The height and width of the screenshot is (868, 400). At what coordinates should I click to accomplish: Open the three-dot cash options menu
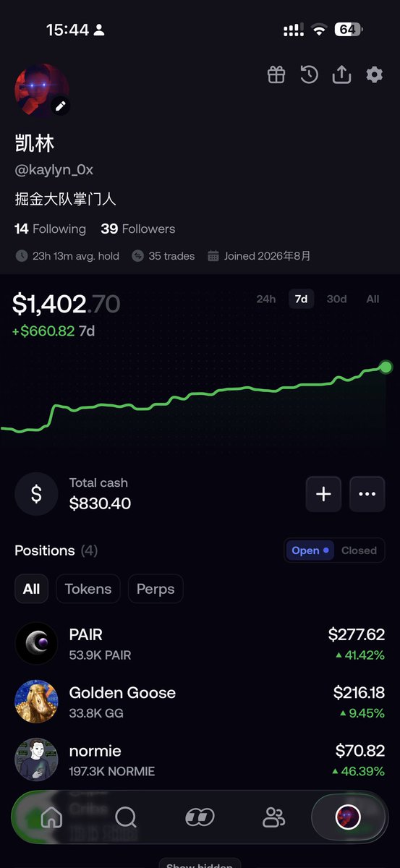(x=367, y=494)
